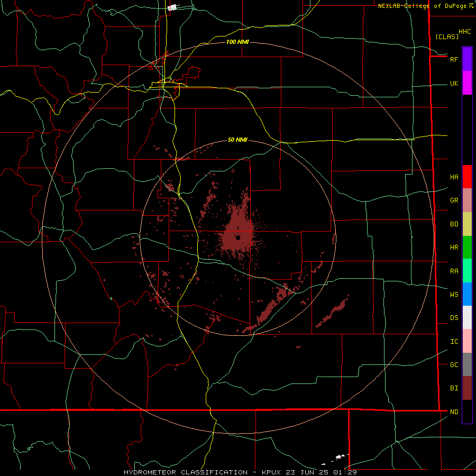Image resolution: width=476 pixels, height=476 pixels.
Task: Click the WS legend label
Action: [x=454, y=295]
